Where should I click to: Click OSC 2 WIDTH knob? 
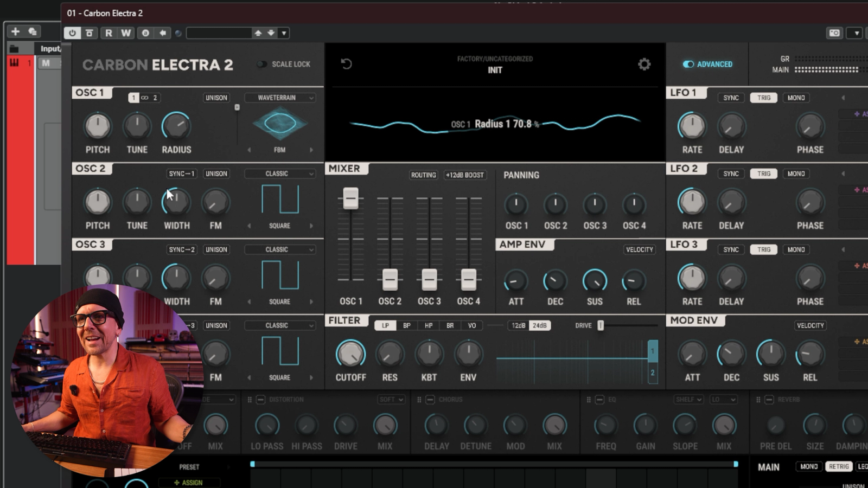point(176,202)
